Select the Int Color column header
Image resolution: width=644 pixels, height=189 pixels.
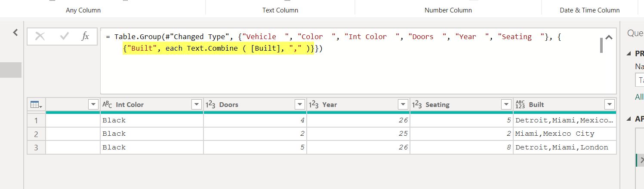[152, 104]
